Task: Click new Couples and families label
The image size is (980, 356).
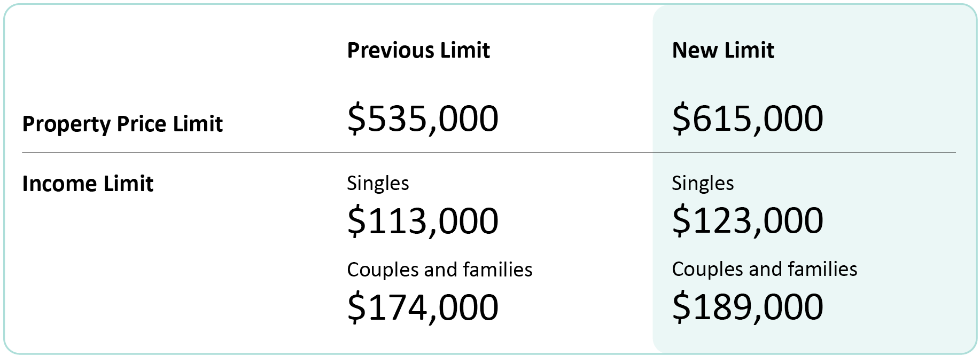Action: click(765, 270)
